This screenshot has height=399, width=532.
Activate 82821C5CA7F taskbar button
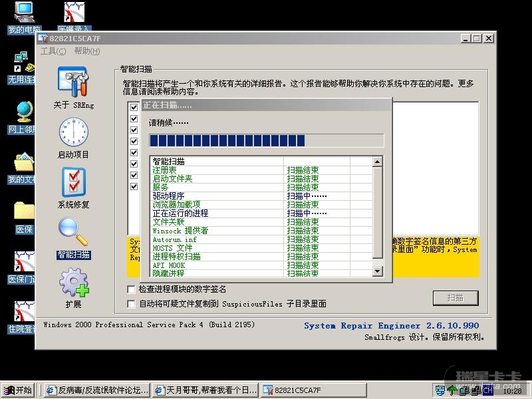[x=313, y=390]
